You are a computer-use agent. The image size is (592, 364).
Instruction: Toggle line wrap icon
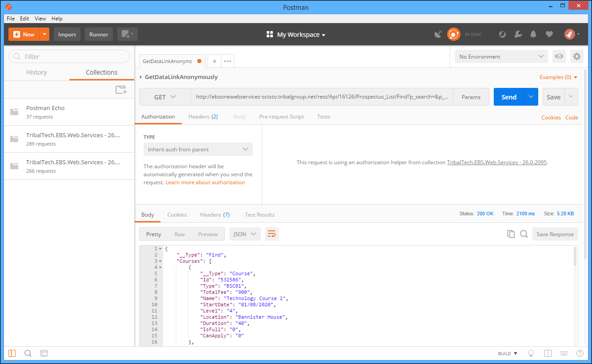272,234
